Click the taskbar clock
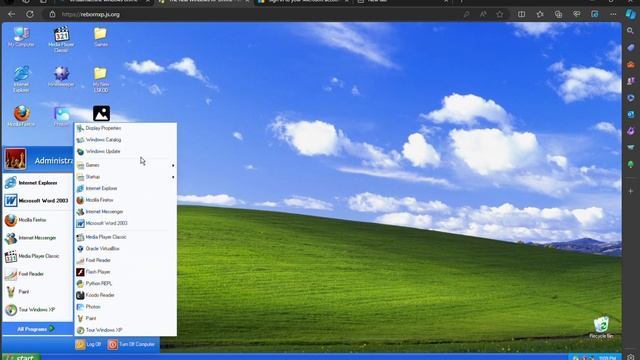This screenshot has height=360, width=640. (x=607, y=358)
